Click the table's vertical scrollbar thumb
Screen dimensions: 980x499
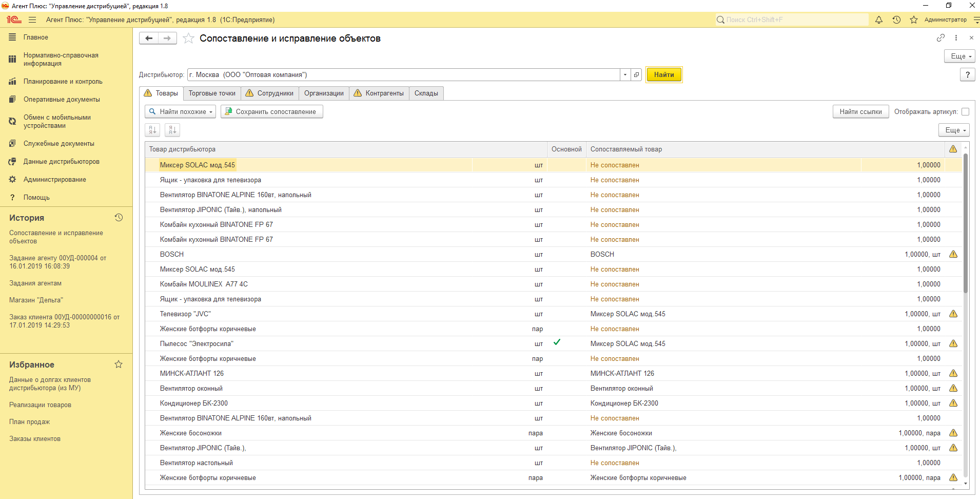(x=965, y=223)
